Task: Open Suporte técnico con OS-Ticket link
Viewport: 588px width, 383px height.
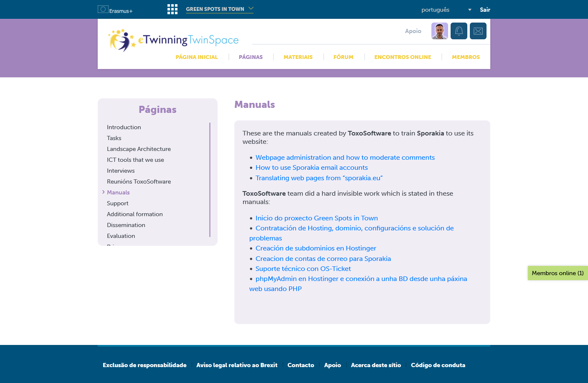Action: 303,269
